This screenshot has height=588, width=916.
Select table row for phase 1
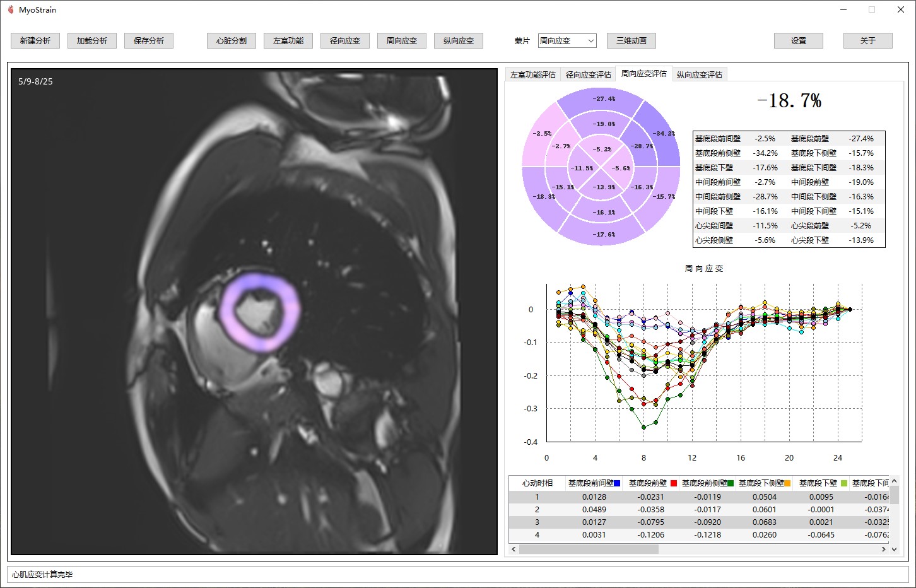click(x=699, y=497)
